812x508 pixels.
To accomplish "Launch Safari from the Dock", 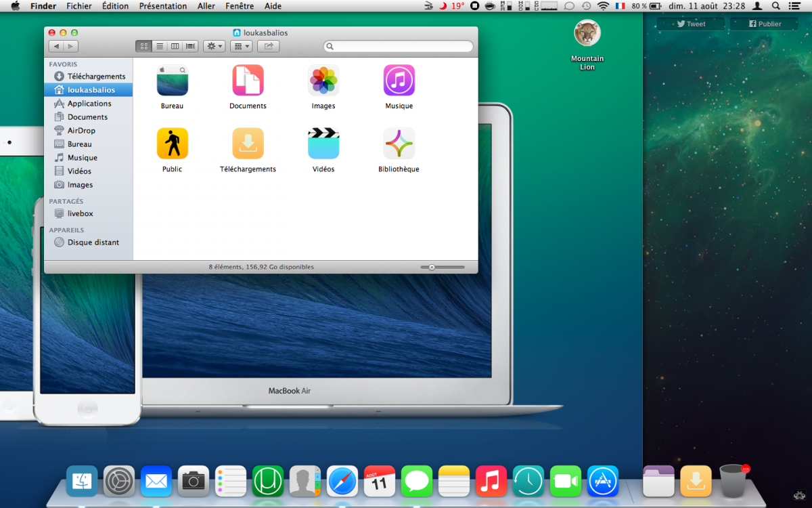I will (342, 482).
